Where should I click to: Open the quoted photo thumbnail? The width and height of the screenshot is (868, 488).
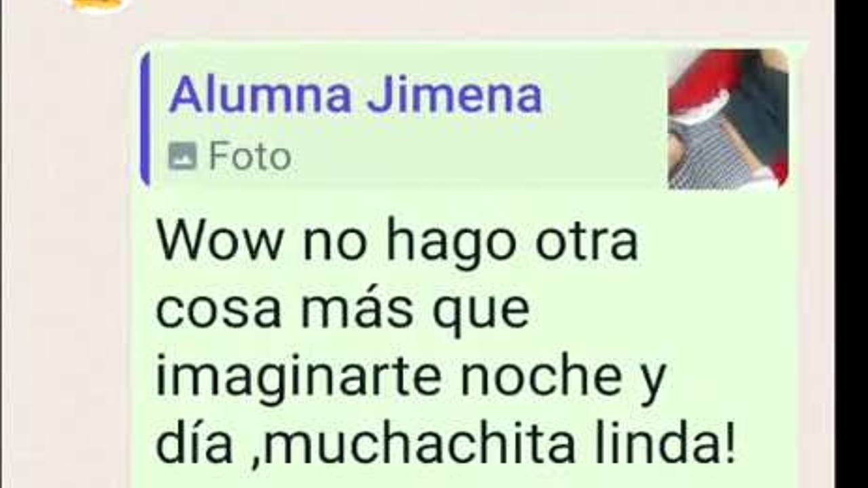[728, 119]
